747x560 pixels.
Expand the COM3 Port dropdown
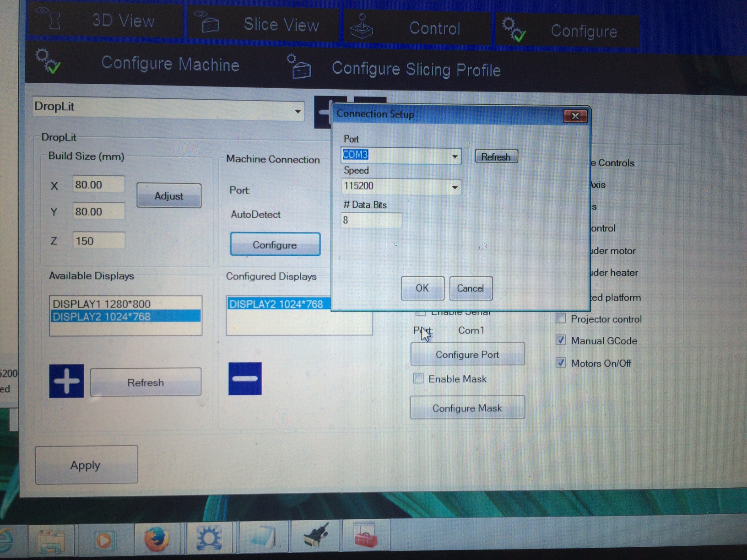pos(455,157)
